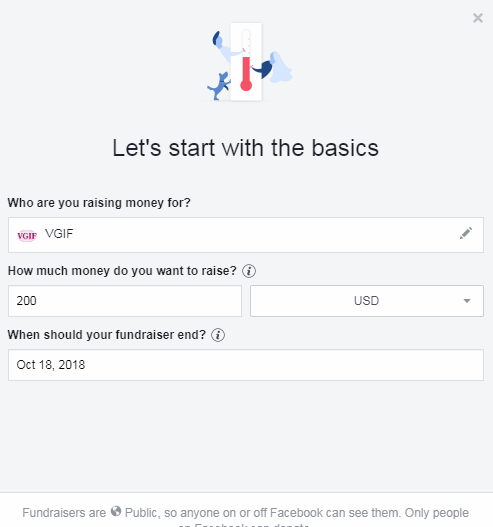Click the pencil edit icon beside VGIF
This screenshot has width=493, height=527.
click(466, 233)
